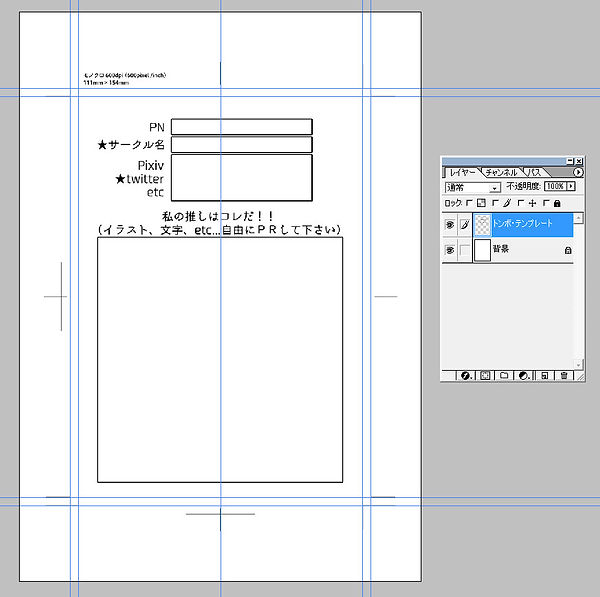This screenshot has width=600, height=597.
Task: Create new fill or adjustment layer
Action: point(523,375)
